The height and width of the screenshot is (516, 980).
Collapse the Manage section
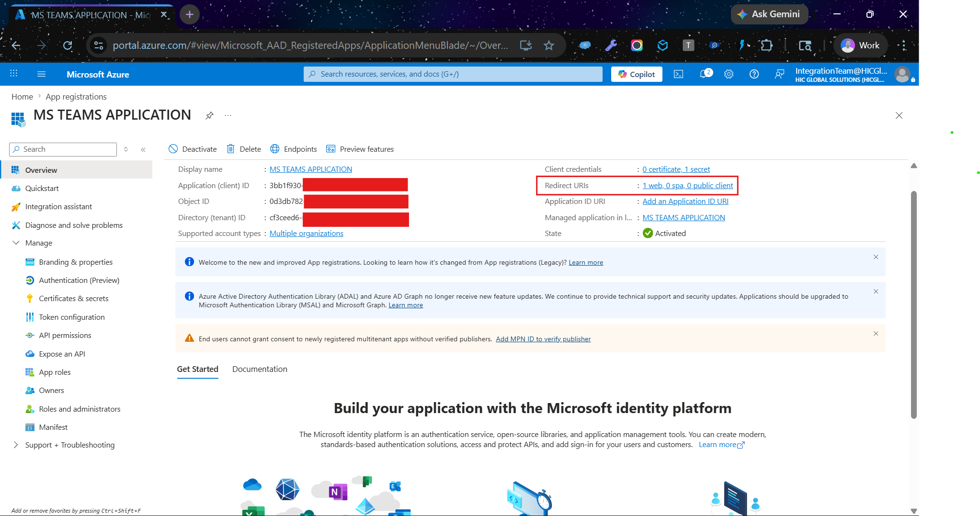pos(16,243)
